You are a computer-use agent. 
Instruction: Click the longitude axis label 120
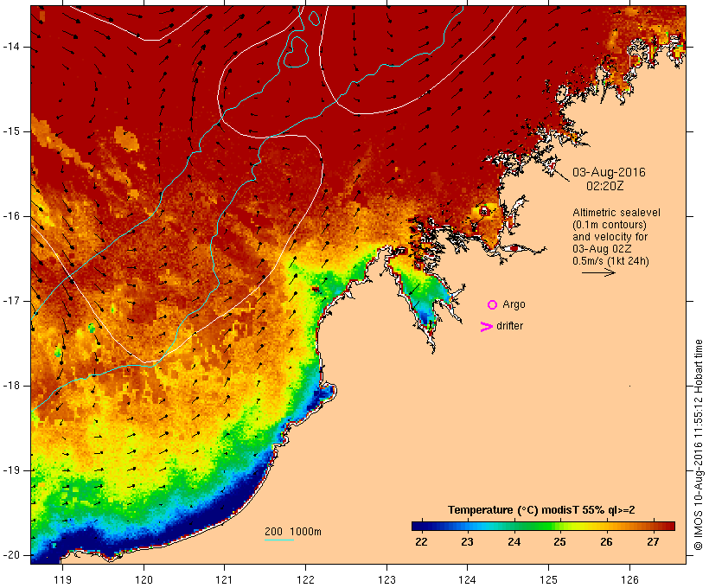pyautogui.click(x=144, y=580)
